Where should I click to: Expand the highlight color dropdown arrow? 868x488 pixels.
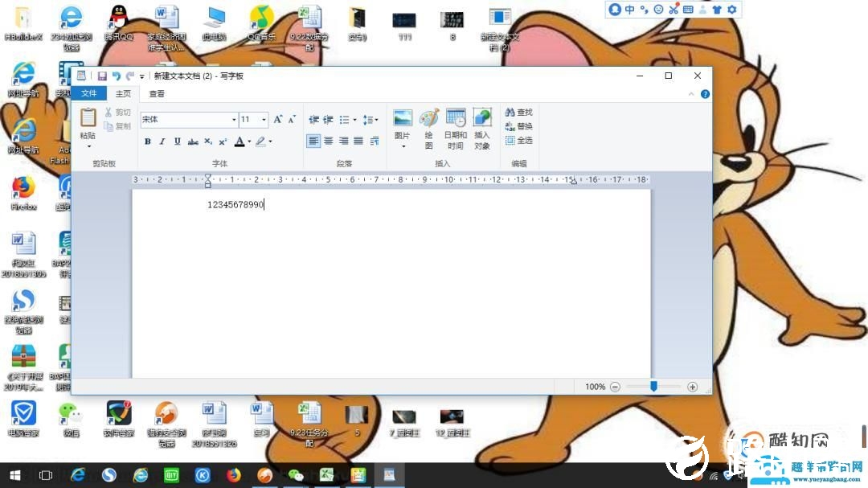point(270,141)
